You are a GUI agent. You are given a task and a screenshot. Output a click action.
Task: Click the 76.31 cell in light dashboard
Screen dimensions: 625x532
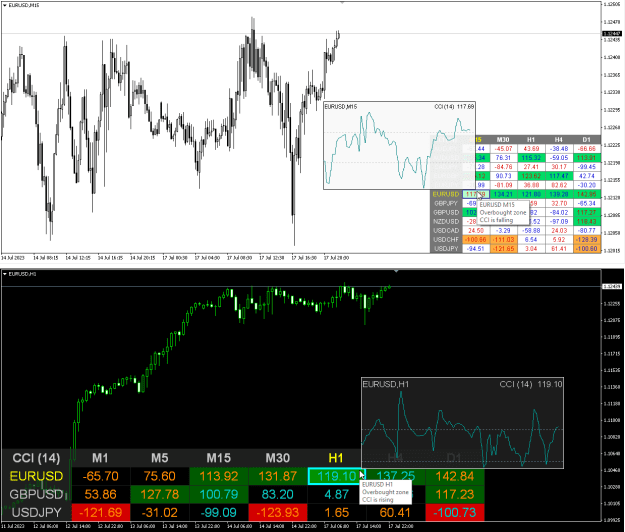tap(503, 158)
